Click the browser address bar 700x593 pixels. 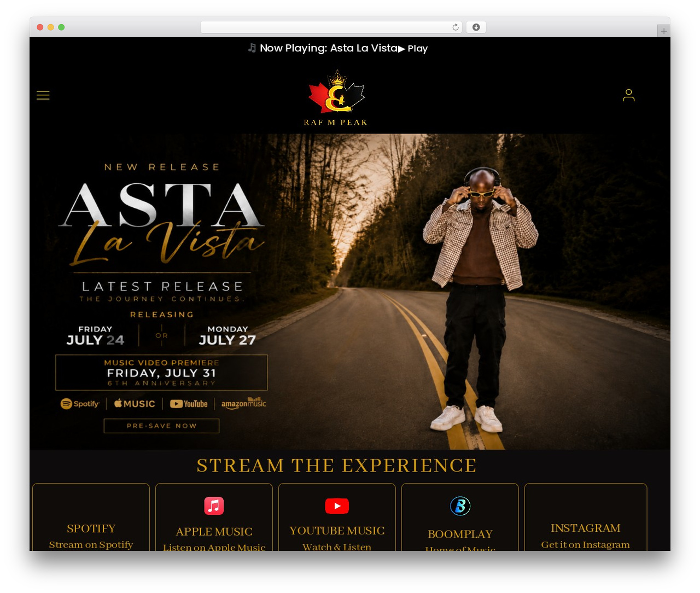pyautogui.click(x=331, y=27)
